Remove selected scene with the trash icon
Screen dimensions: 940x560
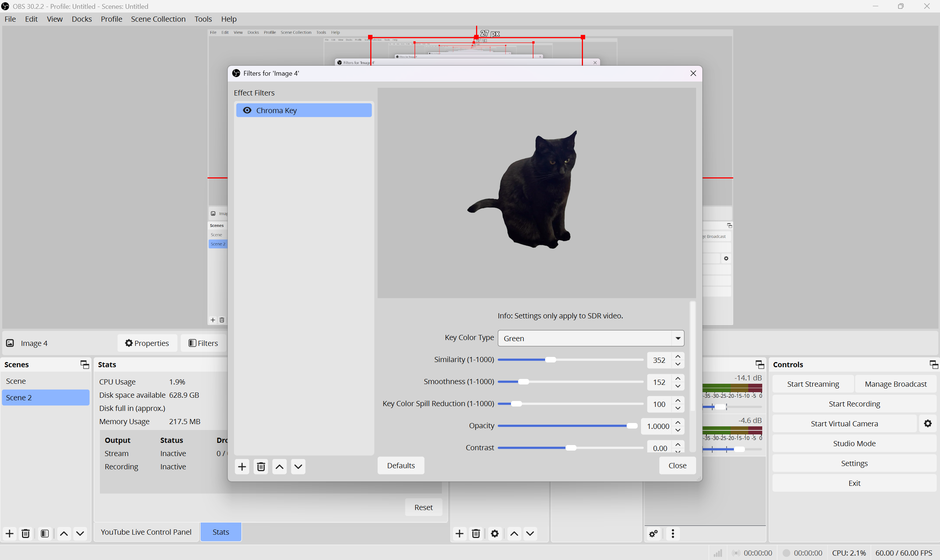(x=26, y=534)
